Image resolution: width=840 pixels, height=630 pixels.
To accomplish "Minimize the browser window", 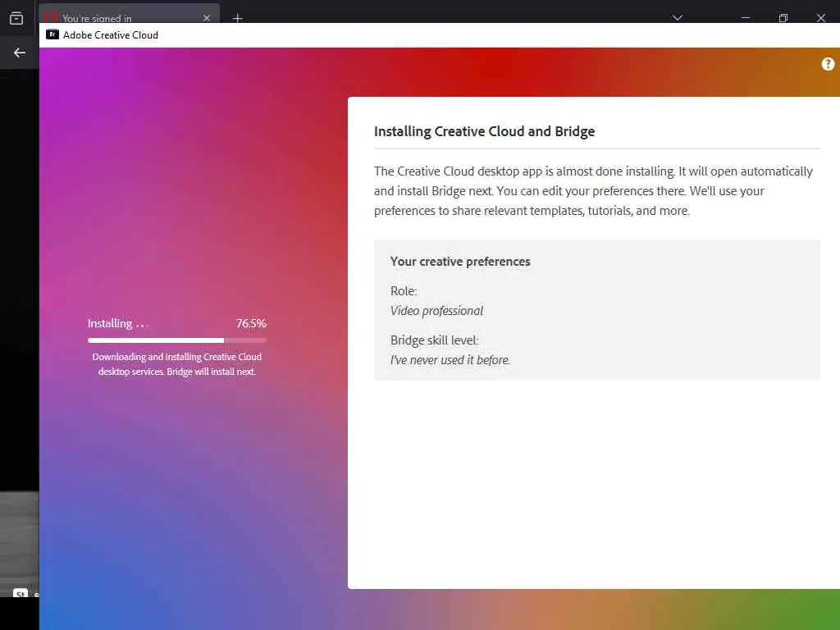I will point(745,18).
